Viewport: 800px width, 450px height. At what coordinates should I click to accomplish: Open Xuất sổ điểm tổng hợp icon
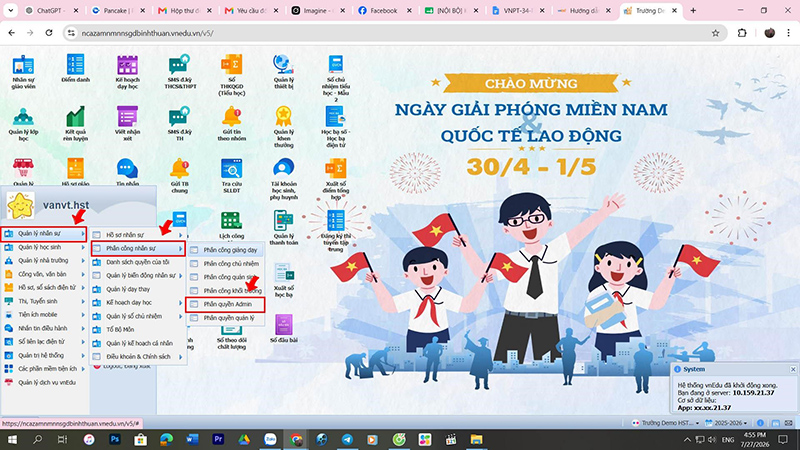click(x=336, y=179)
